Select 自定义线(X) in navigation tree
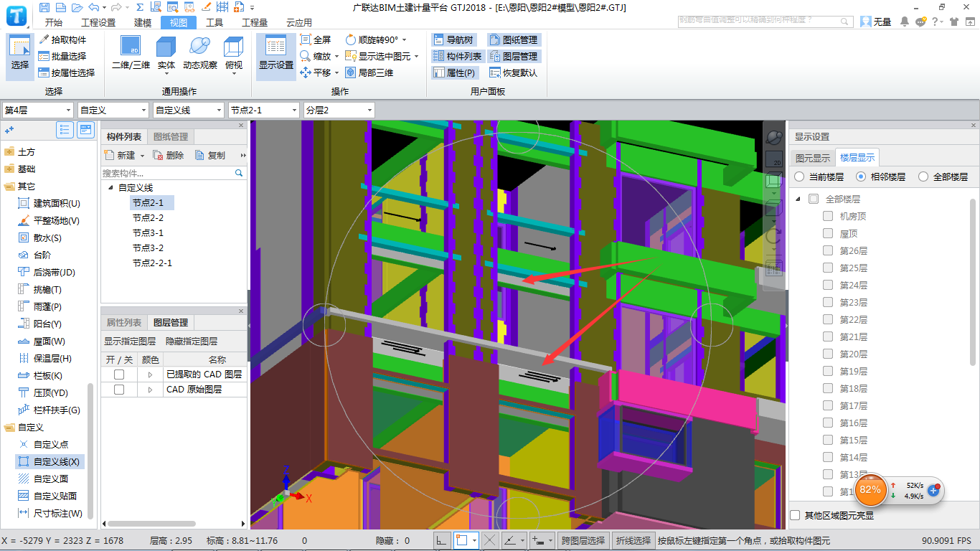 51,461
